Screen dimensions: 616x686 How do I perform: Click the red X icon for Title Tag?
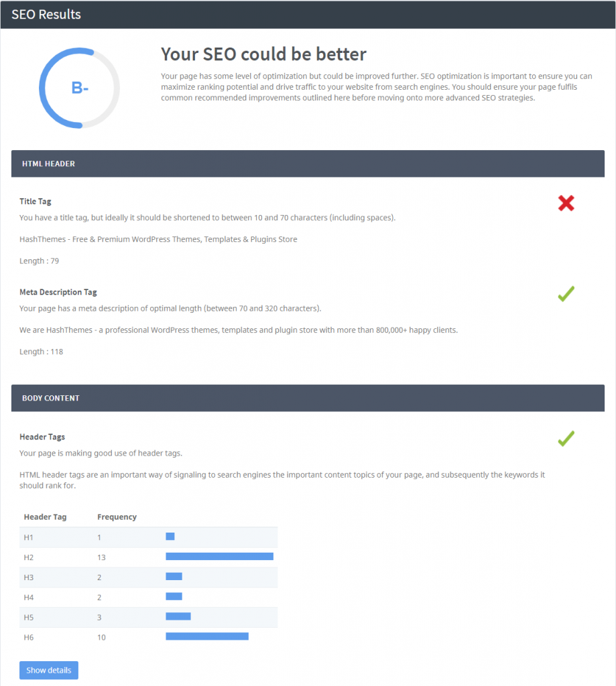click(566, 203)
